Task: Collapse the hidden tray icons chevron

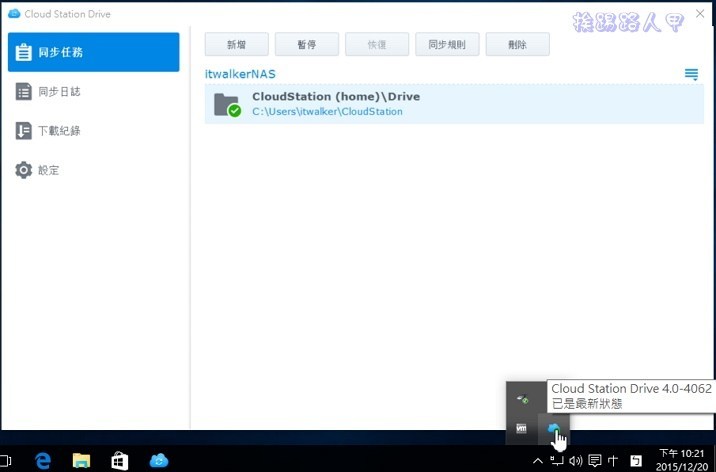Action: [538, 461]
